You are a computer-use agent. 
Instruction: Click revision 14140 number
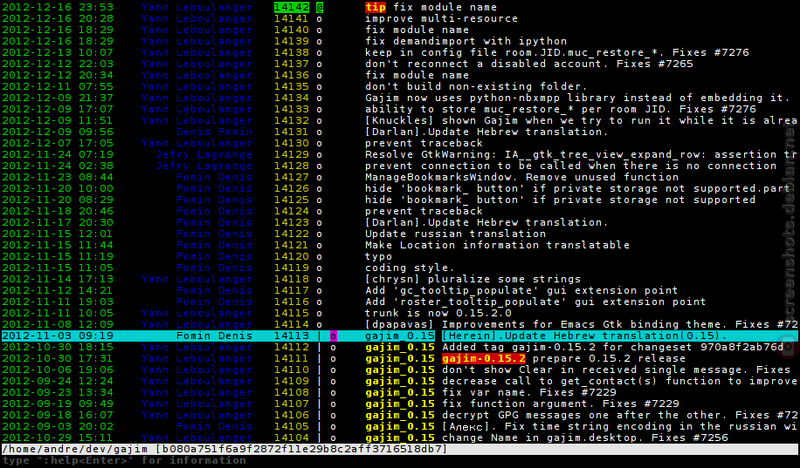click(291, 30)
